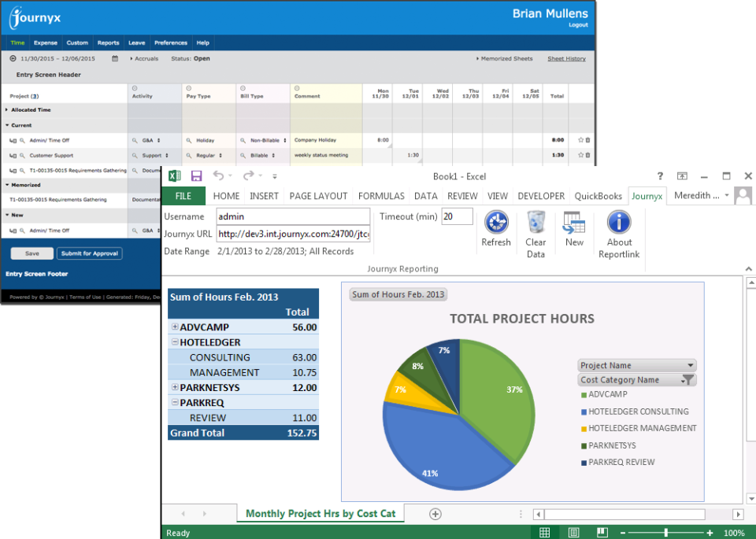Viewport: 756px width, 539px height.
Task: Click search icon before Customer Support project
Action: click(x=22, y=156)
